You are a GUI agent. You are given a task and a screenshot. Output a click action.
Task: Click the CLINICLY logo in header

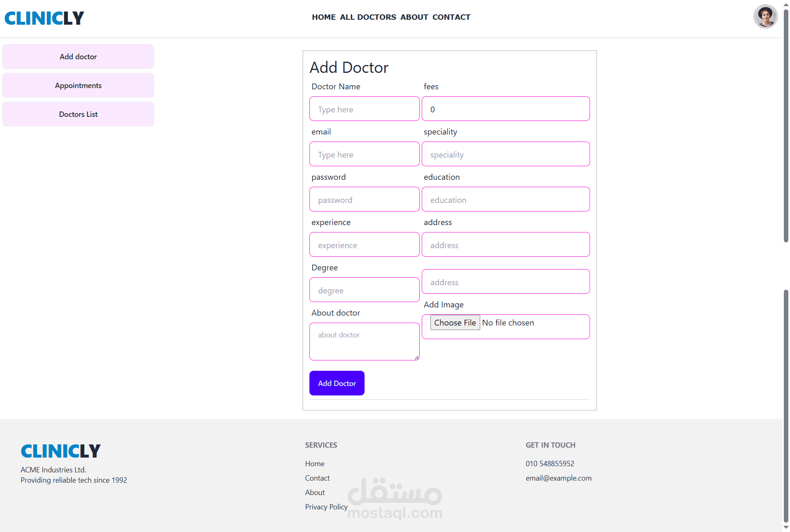pyautogui.click(x=44, y=18)
